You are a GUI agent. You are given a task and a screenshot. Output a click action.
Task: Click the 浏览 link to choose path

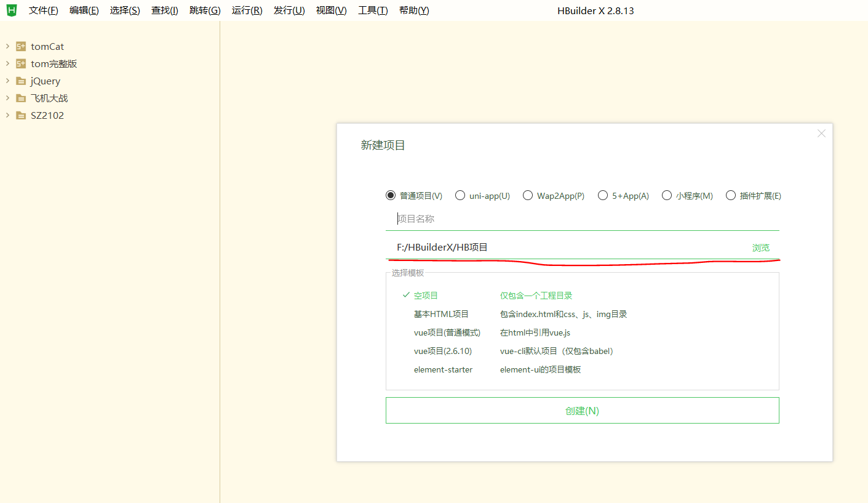pos(761,247)
